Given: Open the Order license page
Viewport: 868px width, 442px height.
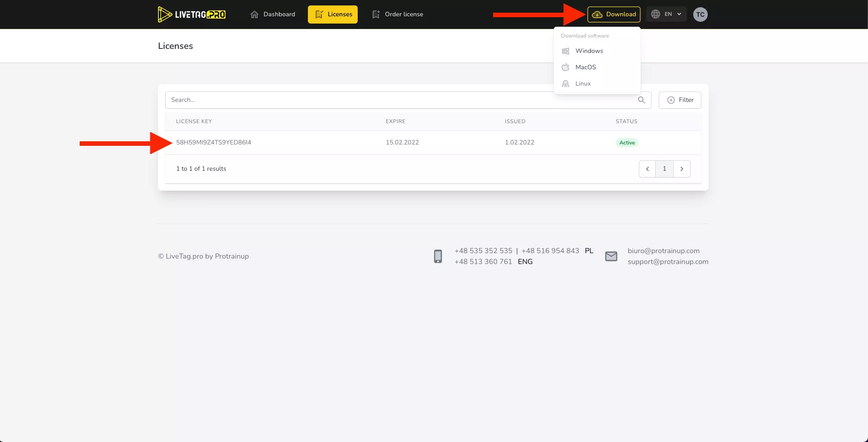Looking at the screenshot, I should tap(398, 14).
